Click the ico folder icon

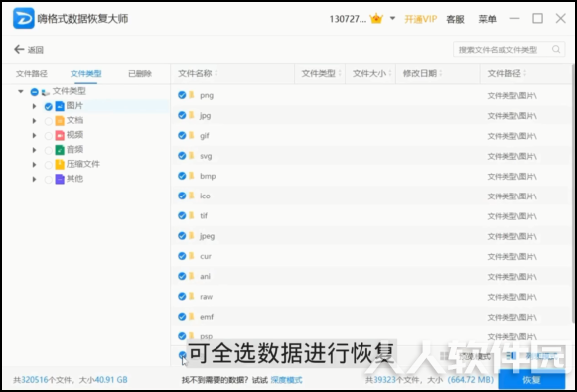[192, 196]
